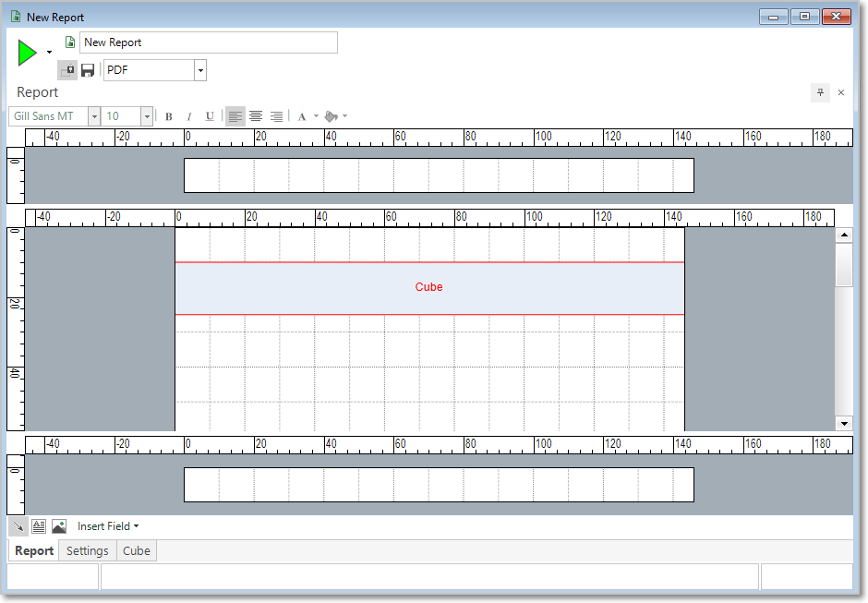Select the Cube element in report body
Image resolution: width=868 pixels, height=603 pixels.
429,288
